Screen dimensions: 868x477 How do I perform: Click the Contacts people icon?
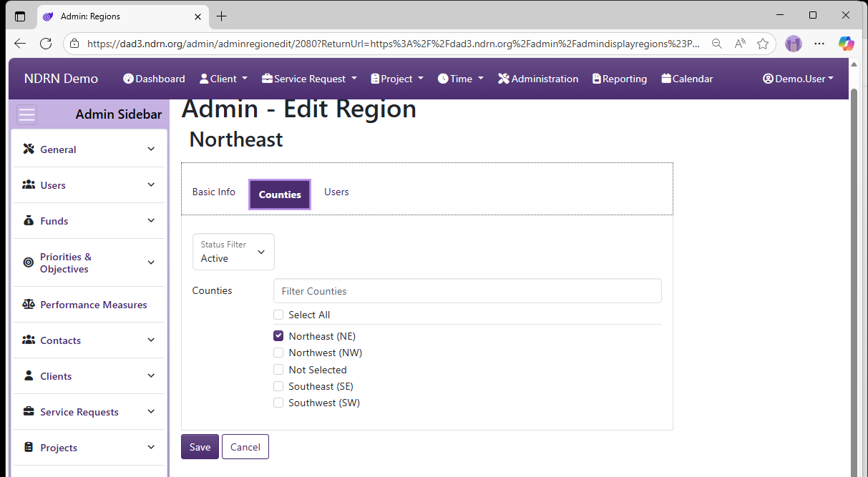click(29, 340)
